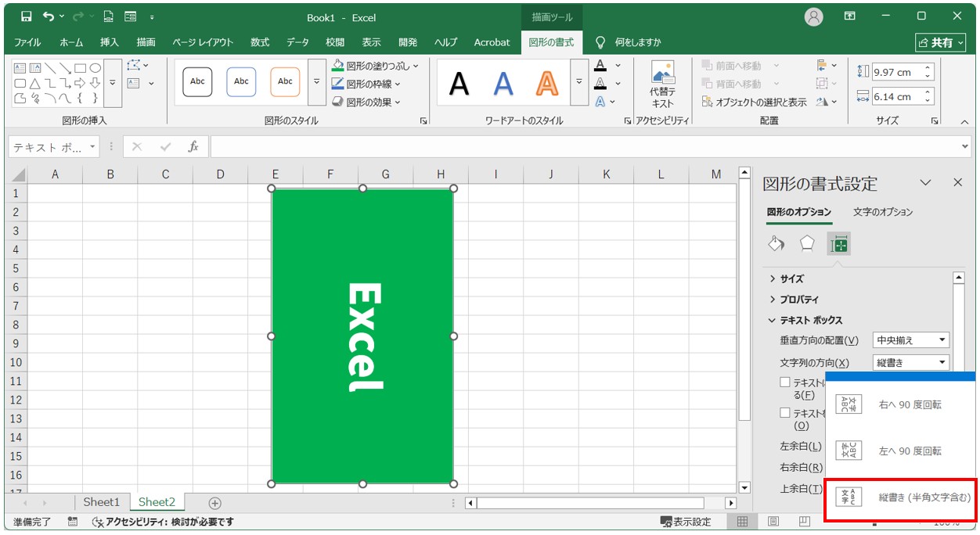Switch to Normal view in status bar
This screenshot has height=535, width=980.
pyautogui.click(x=743, y=522)
